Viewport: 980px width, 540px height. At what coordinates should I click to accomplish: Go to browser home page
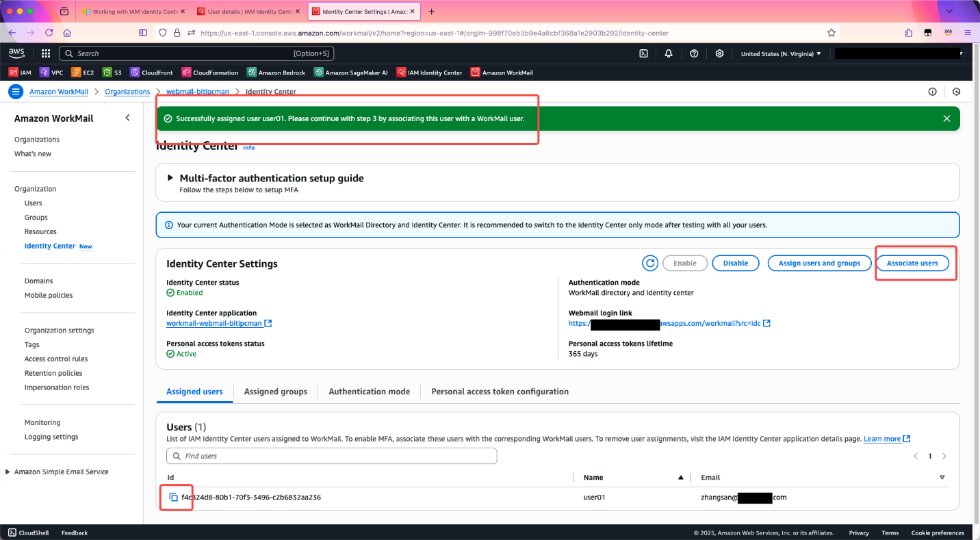click(67, 32)
